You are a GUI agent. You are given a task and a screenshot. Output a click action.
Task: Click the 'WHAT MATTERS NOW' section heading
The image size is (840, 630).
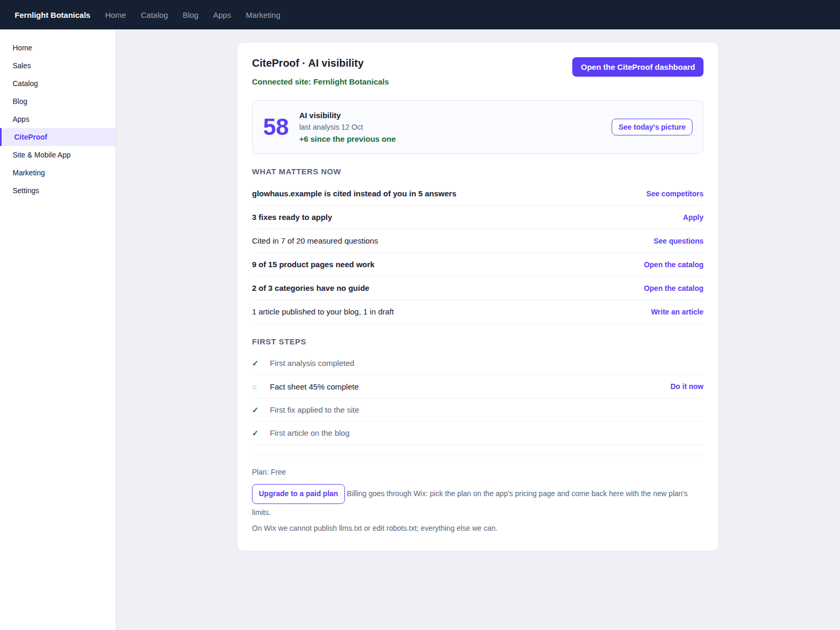coord(296,172)
